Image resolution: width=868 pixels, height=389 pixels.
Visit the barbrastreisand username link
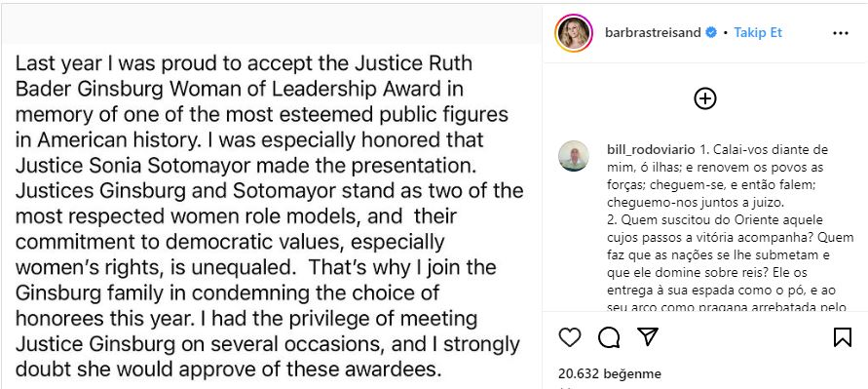(654, 33)
